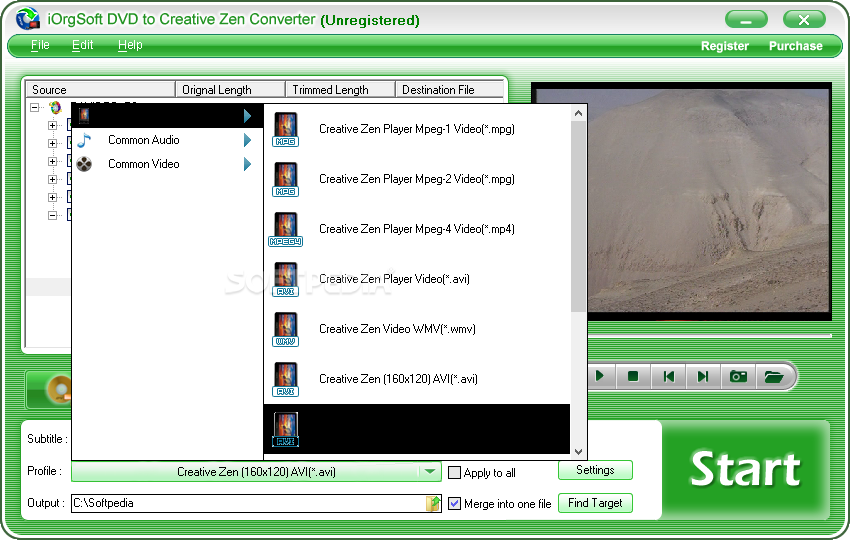The image size is (850, 540).
Task: Open the Help menu
Action: point(130,45)
